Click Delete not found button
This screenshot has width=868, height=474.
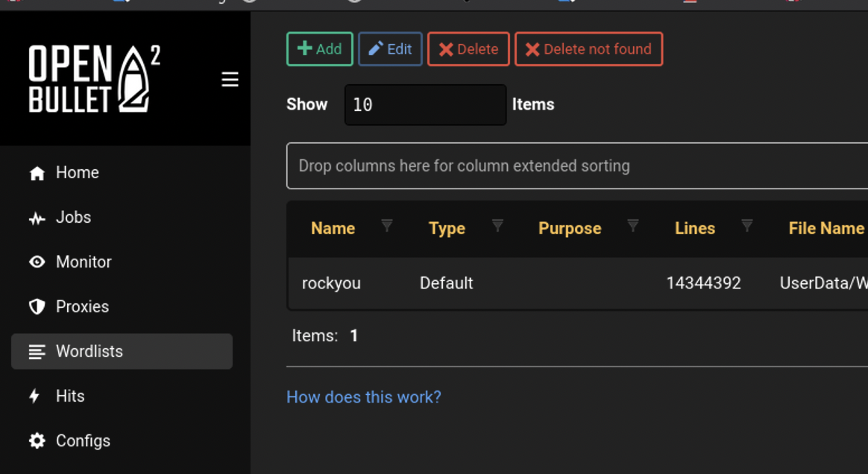588,49
